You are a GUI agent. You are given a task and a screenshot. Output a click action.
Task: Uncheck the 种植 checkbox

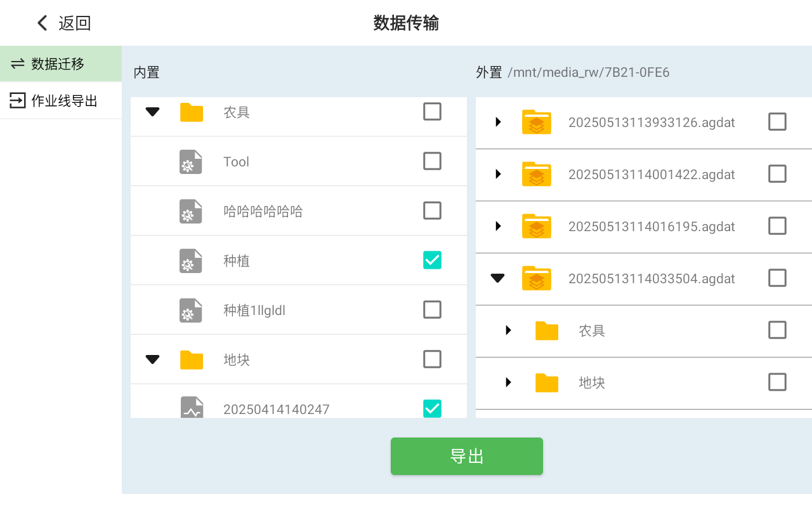pyautogui.click(x=432, y=260)
